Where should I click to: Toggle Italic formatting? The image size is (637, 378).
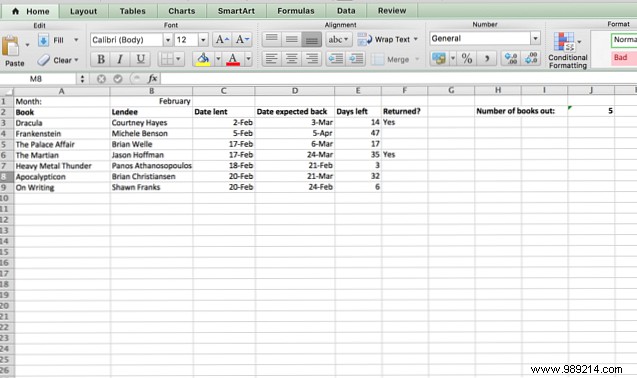pos(120,59)
